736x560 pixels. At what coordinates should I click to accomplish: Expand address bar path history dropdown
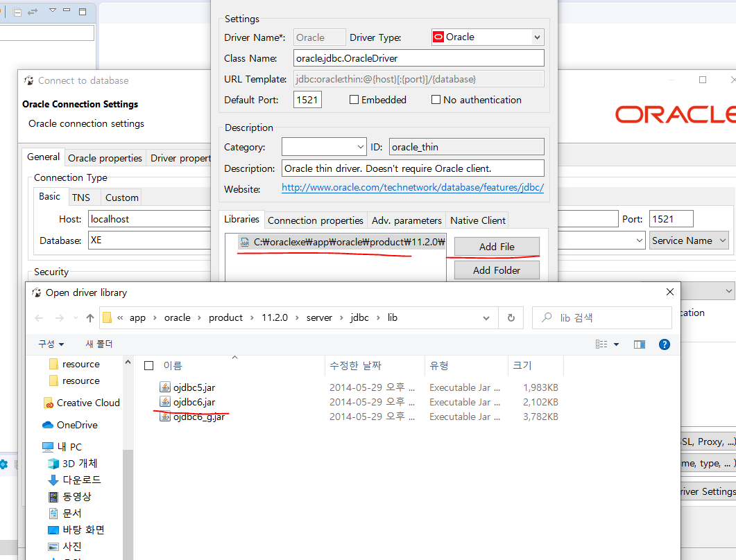click(x=486, y=318)
